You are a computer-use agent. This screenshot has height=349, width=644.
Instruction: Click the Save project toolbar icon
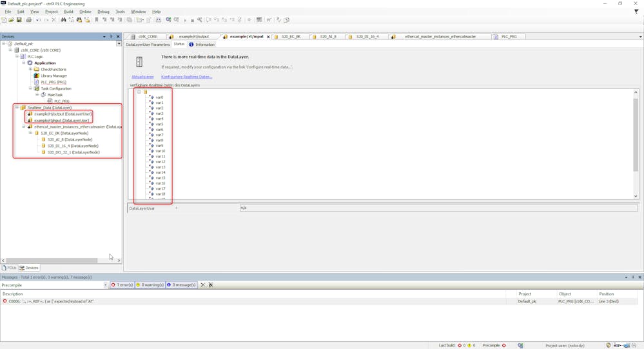click(x=19, y=20)
